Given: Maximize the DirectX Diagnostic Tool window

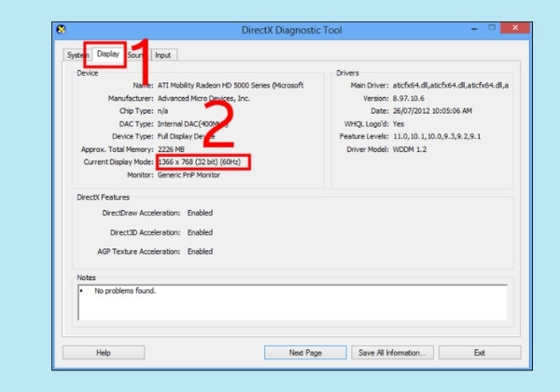Looking at the screenshot, I should click(492, 28).
